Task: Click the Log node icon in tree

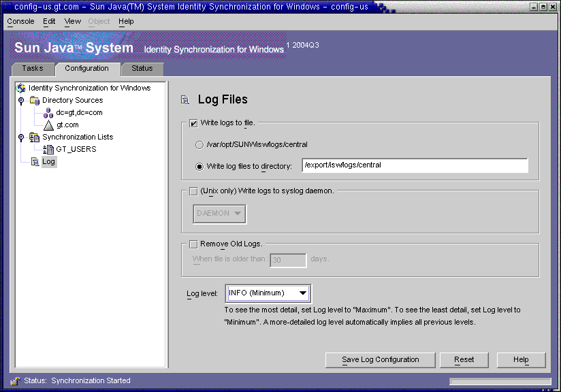Action: point(35,162)
